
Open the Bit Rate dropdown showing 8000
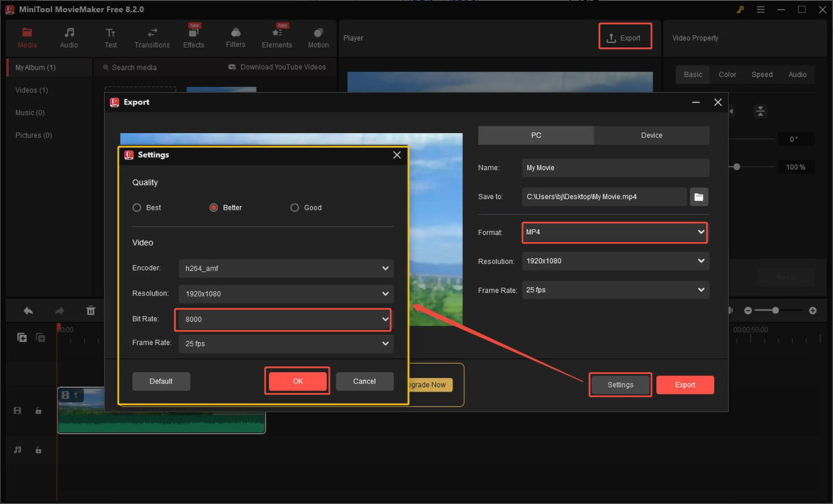283,319
